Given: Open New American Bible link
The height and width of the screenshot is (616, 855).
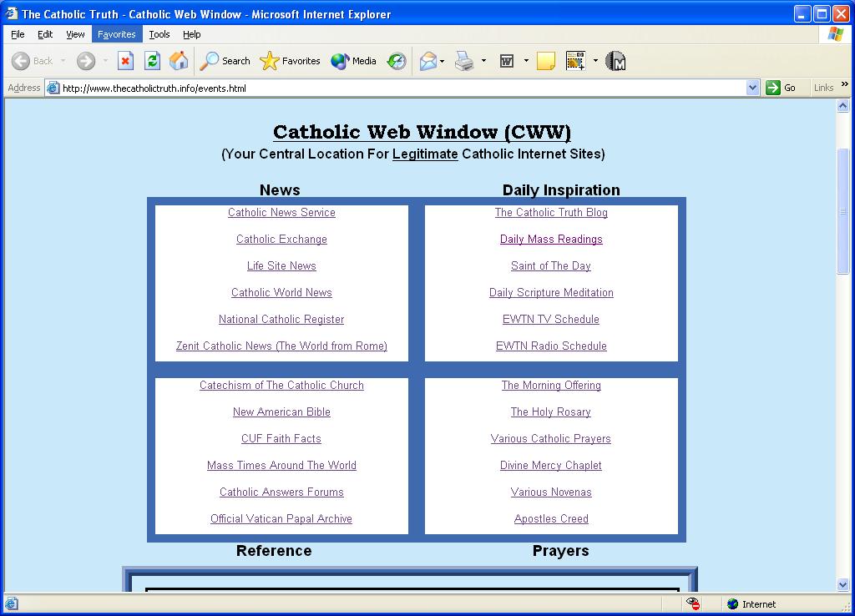Looking at the screenshot, I should click(281, 412).
